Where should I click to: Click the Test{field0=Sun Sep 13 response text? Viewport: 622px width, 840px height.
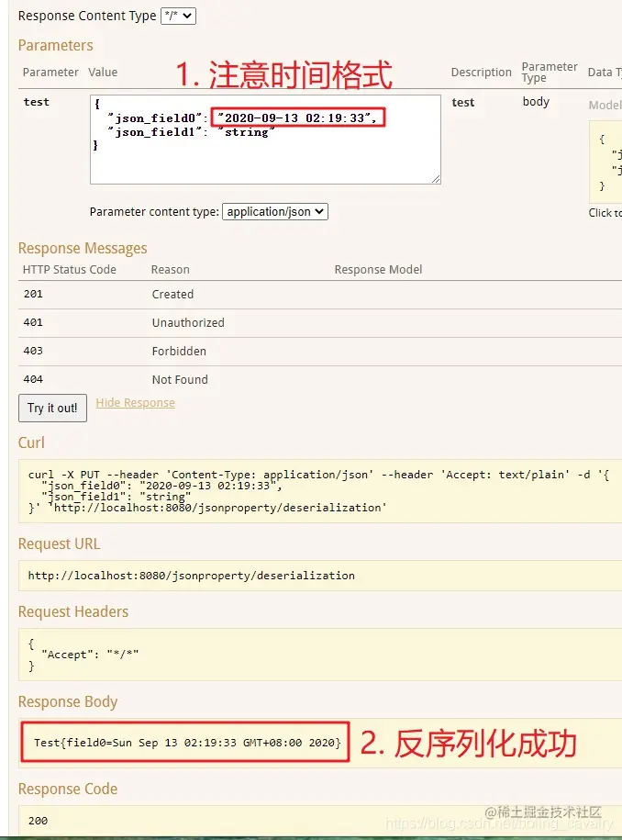187,743
